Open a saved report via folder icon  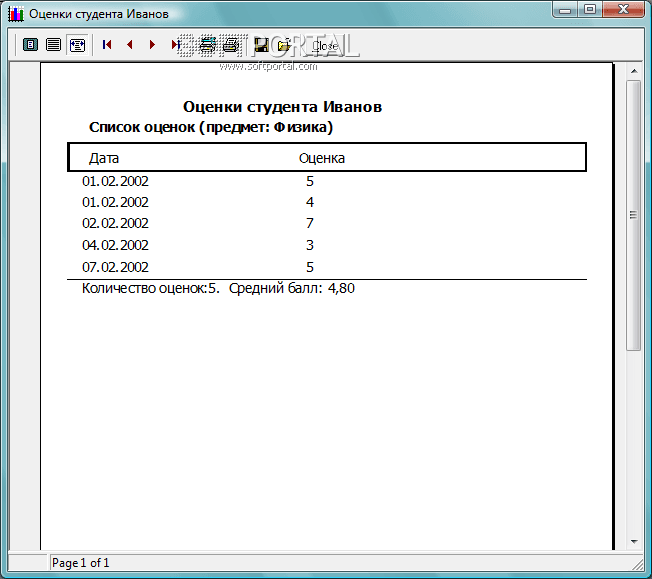pyautogui.click(x=284, y=45)
